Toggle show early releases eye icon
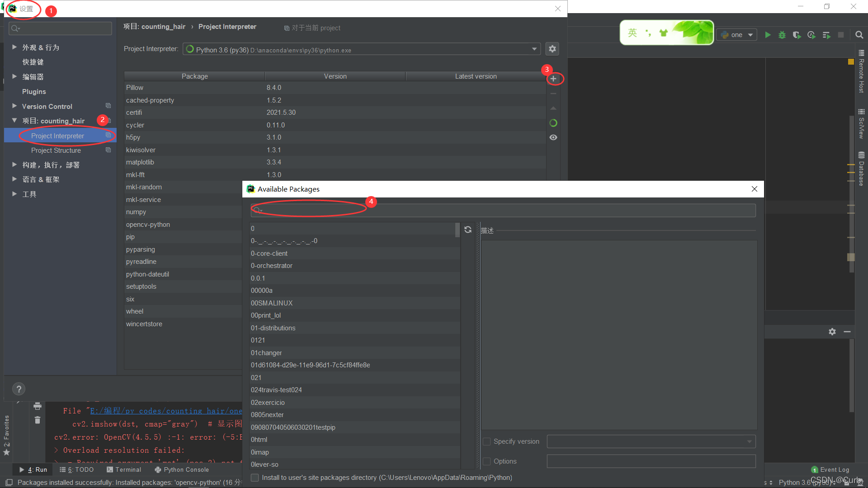The height and width of the screenshot is (488, 868). tap(553, 137)
